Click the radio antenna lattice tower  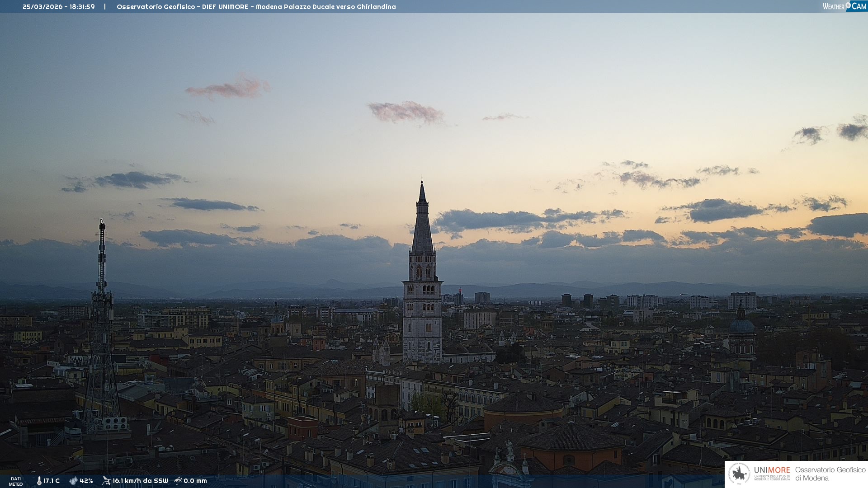click(x=102, y=316)
